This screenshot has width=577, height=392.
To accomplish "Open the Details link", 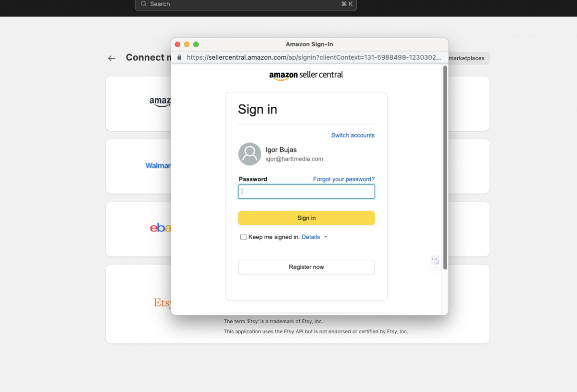I will click(x=311, y=237).
